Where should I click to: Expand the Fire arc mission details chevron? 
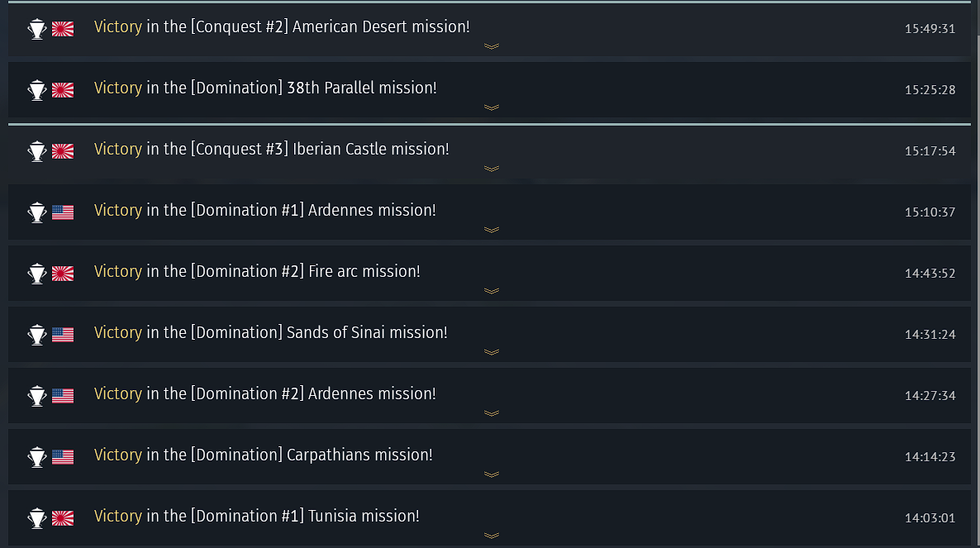click(x=492, y=291)
